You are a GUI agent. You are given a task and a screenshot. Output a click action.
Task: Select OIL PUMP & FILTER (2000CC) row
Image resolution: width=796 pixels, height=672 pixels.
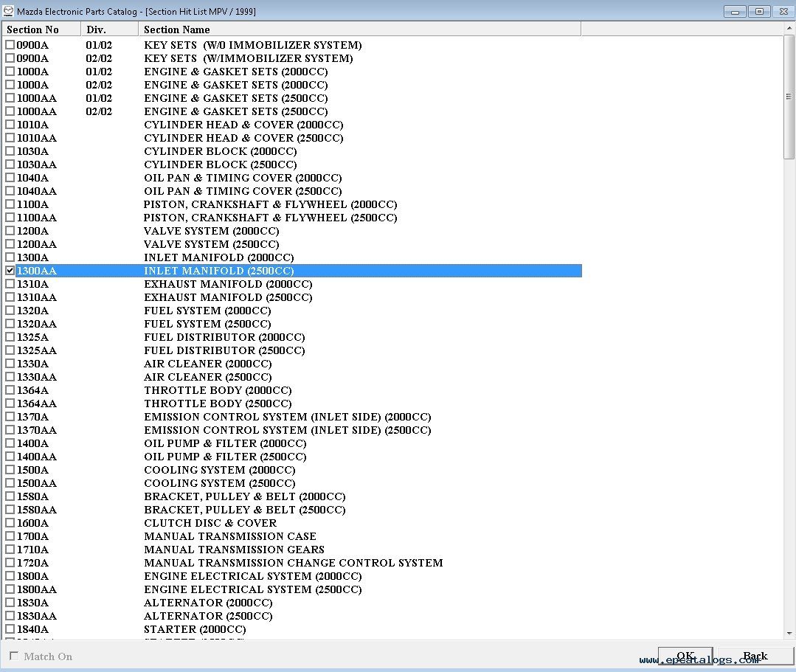[292, 443]
